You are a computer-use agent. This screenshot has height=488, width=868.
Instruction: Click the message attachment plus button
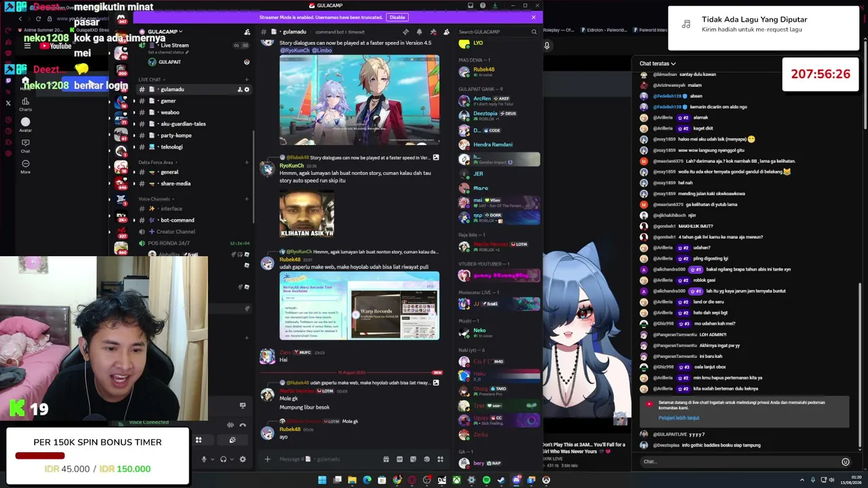(267, 460)
